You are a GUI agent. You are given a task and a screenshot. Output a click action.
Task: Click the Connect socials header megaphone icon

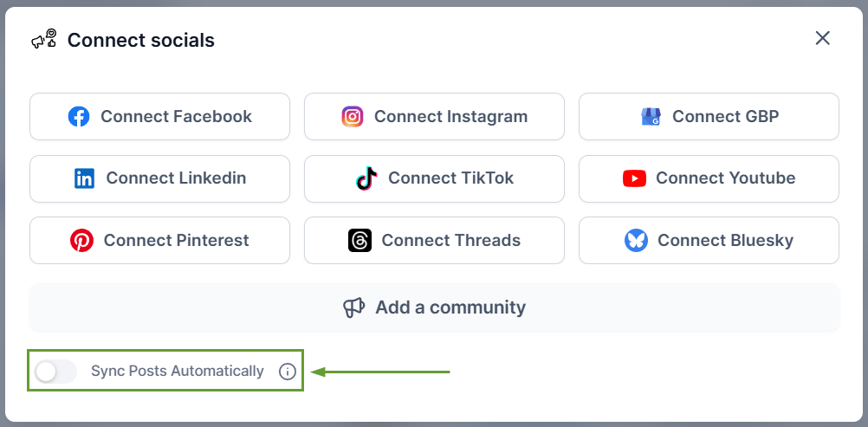44,40
